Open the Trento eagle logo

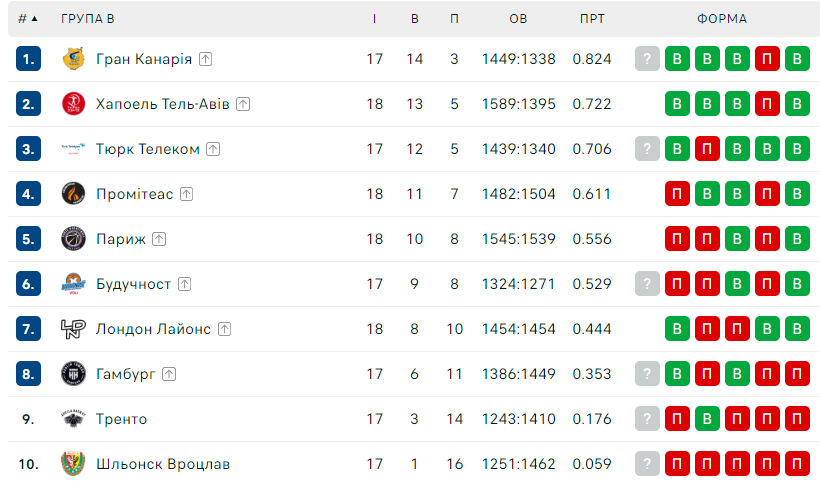(x=74, y=418)
